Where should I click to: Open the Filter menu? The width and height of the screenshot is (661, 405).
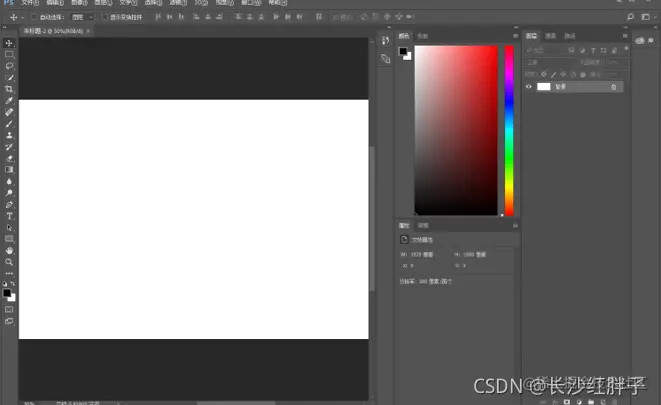coord(178,3)
